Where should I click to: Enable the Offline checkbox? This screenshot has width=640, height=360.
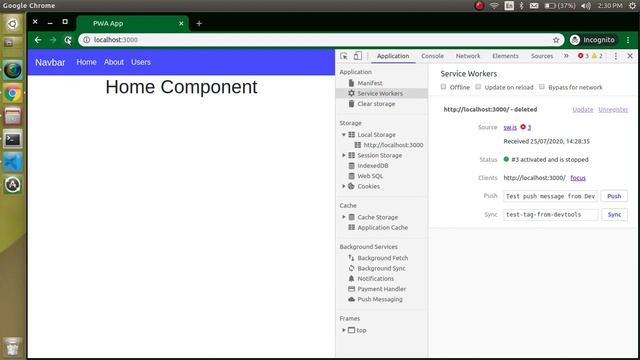pos(443,87)
